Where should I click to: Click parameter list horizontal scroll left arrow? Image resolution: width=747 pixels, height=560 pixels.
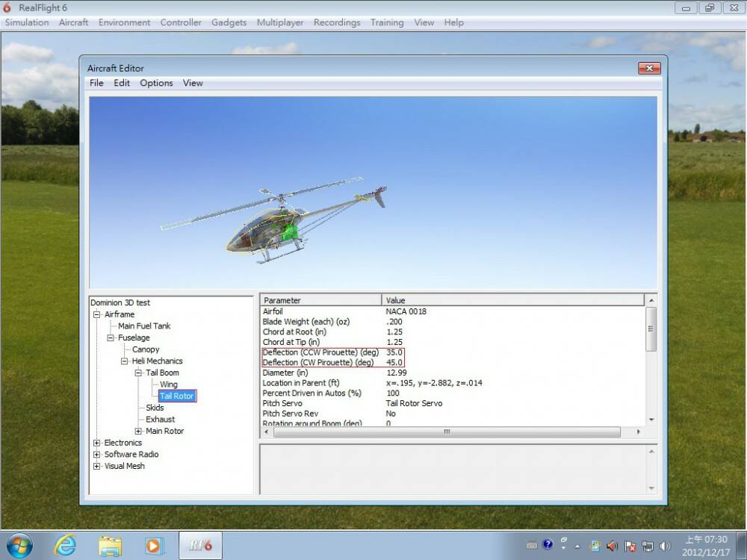click(x=267, y=432)
